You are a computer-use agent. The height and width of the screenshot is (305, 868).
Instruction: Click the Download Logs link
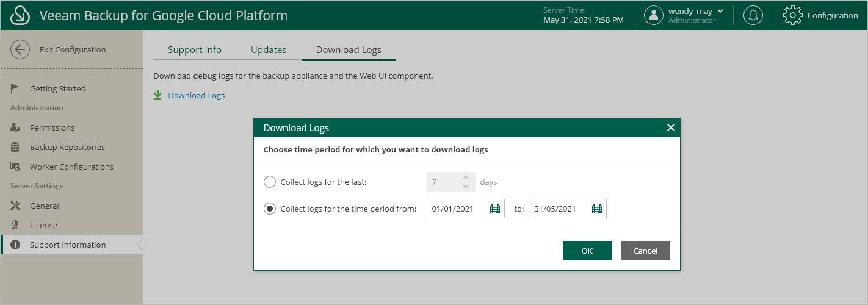point(197,95)
